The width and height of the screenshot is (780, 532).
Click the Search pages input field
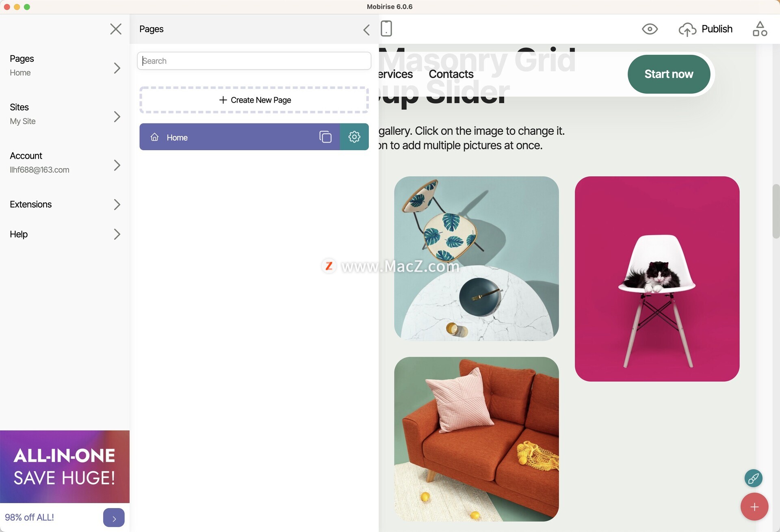coord(254,61)
